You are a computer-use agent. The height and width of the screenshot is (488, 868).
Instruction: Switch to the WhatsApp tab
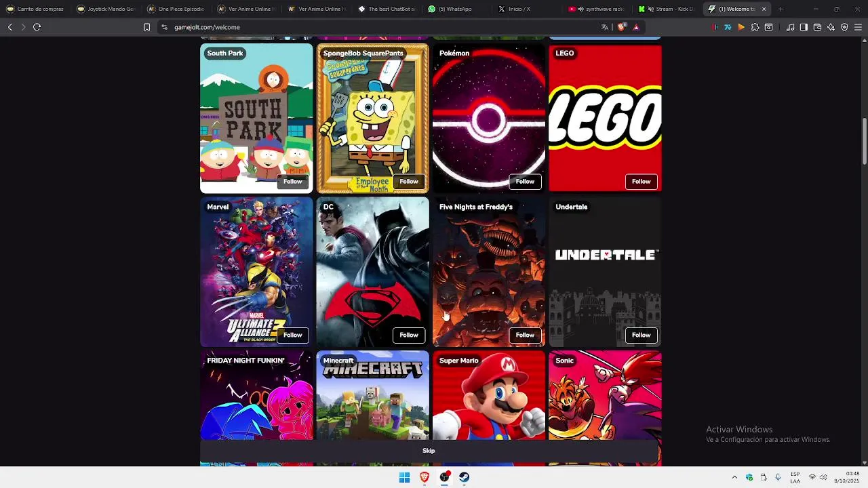tap(458, 9)
